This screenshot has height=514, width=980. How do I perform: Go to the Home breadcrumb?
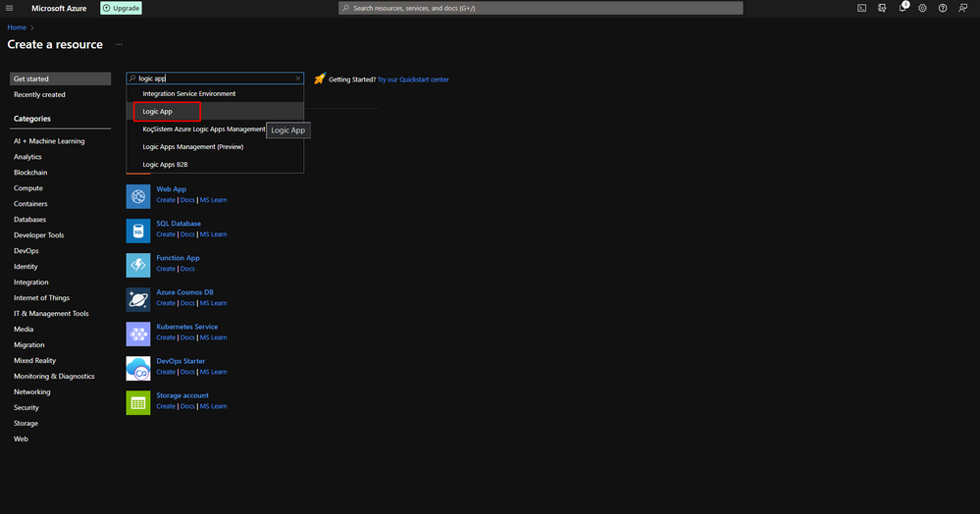point(17,27)
